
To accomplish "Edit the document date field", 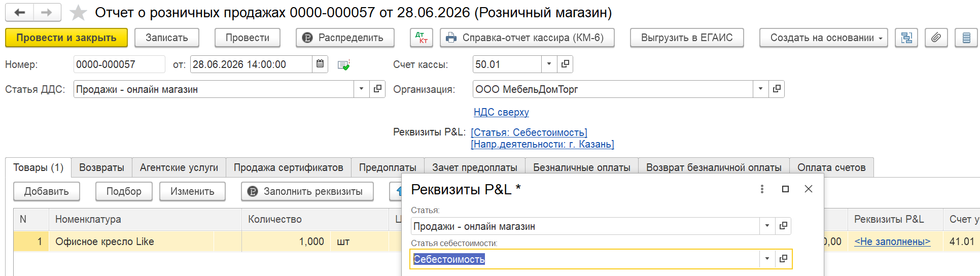I will click(x=251, y=64).
